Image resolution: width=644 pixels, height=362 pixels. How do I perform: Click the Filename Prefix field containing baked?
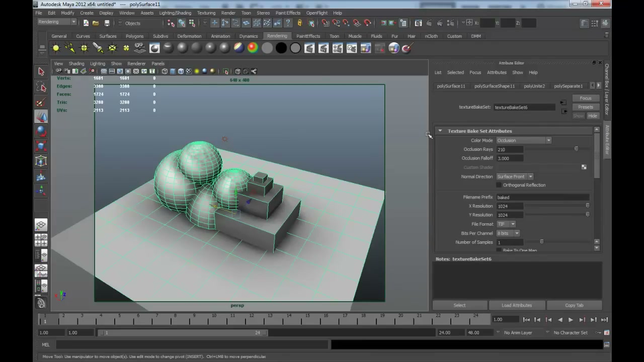[x=543, y=197]
